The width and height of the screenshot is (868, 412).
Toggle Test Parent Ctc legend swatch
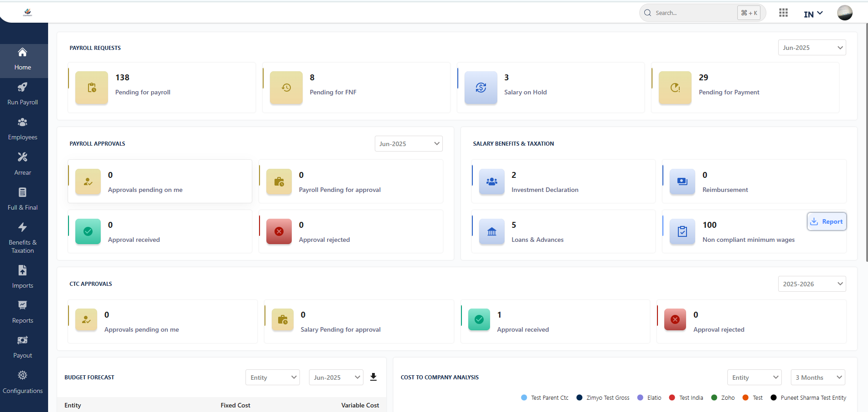click(x=524, y=397)
